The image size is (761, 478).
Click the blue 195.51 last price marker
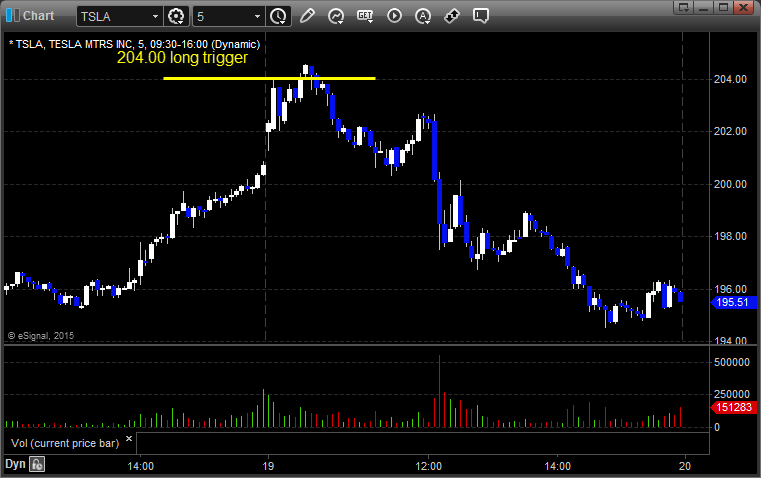[733, 302]
